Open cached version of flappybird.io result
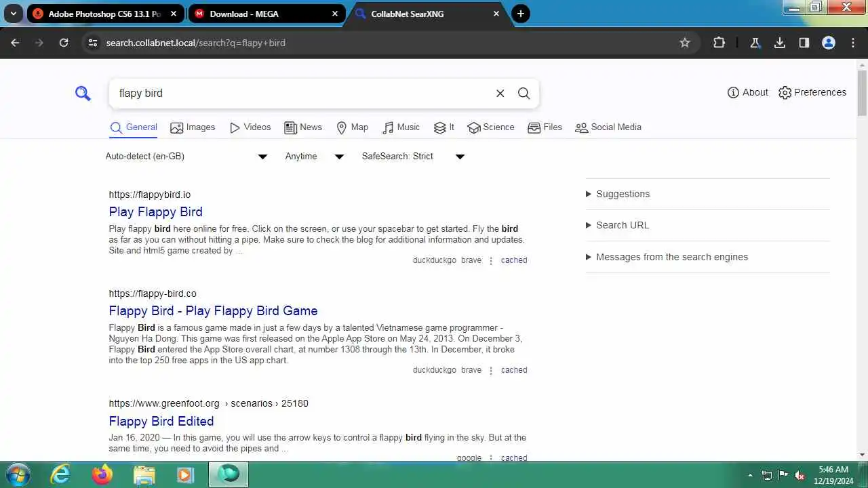The height and width of the screenshot is (488, 868). [x=514, y=260]
